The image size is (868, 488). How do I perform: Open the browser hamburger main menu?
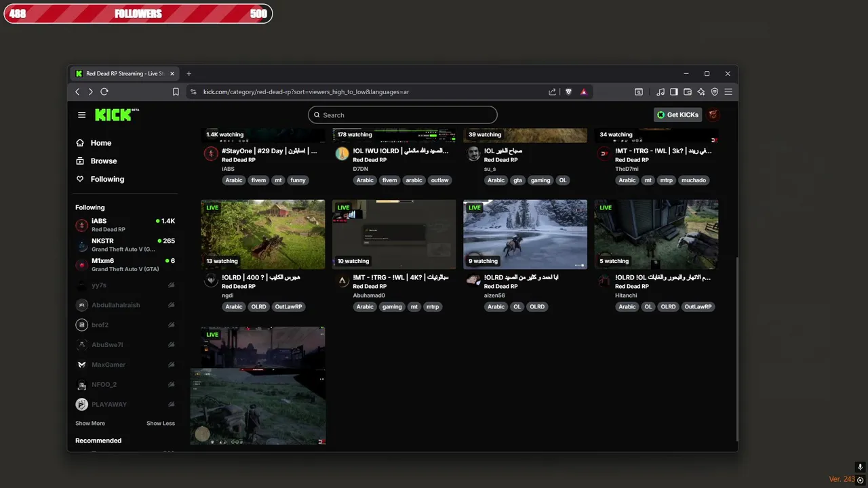pos(728,91)
